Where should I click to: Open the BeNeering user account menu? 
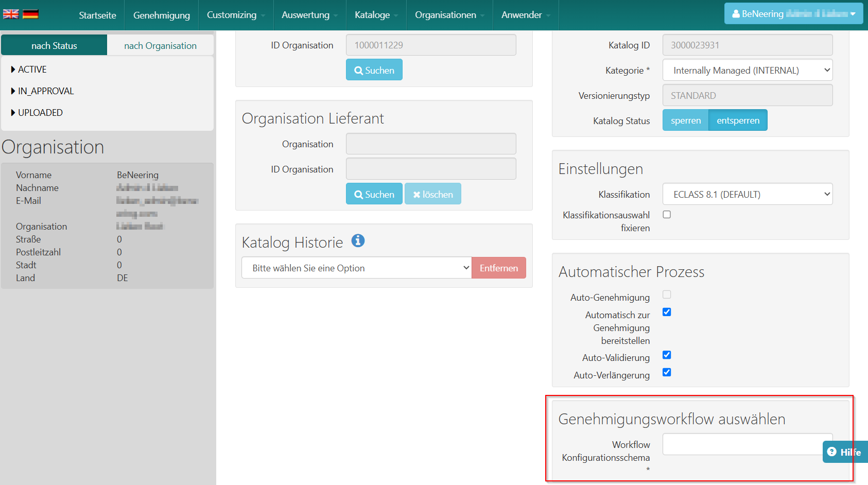tap(793, 14)
